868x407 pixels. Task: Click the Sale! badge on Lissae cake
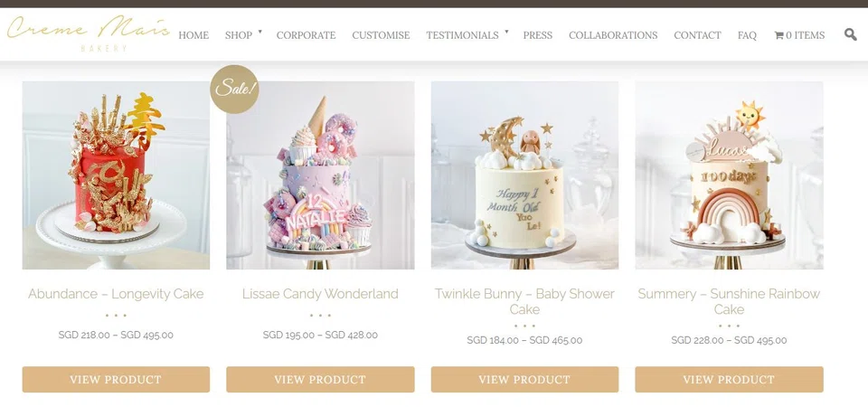point(235,89)
